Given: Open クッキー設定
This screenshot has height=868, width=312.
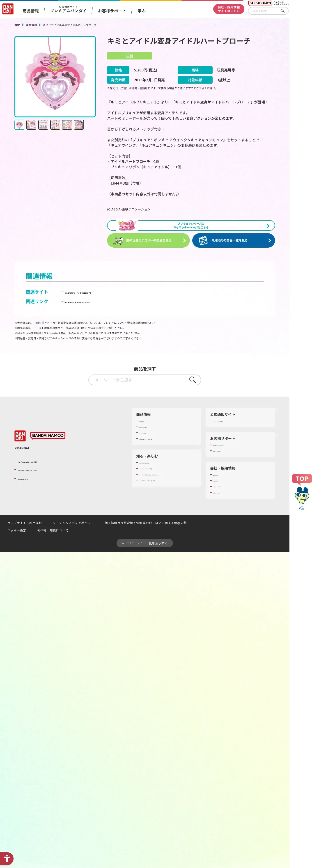Looking at the screenshot, I should tap(17, 530).
